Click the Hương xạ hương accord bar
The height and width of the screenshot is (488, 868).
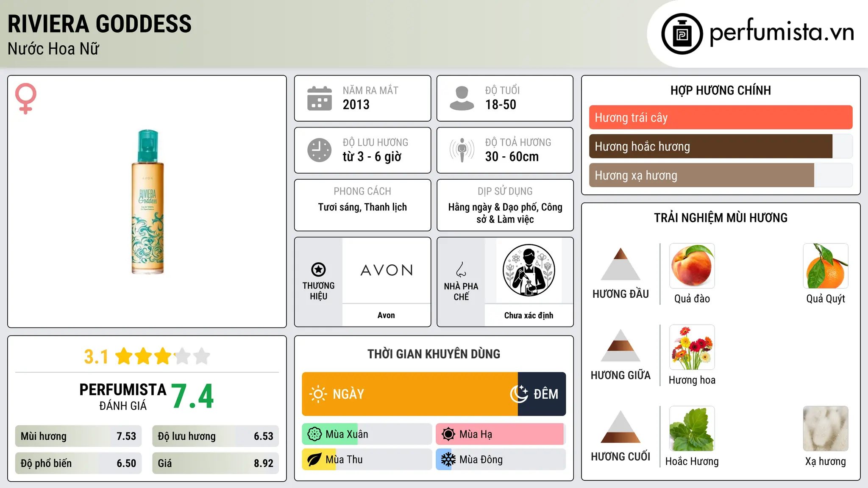coord(721,175)
